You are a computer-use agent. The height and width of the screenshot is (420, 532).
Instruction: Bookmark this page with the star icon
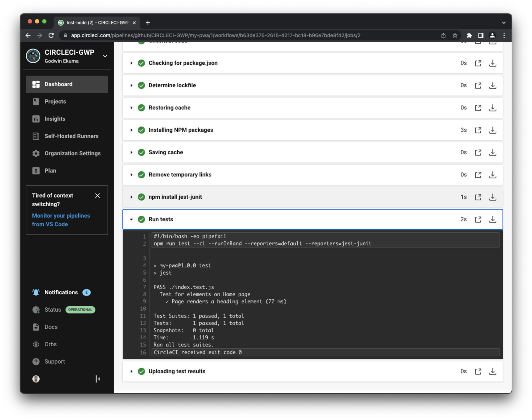click(x=455, y=35)
